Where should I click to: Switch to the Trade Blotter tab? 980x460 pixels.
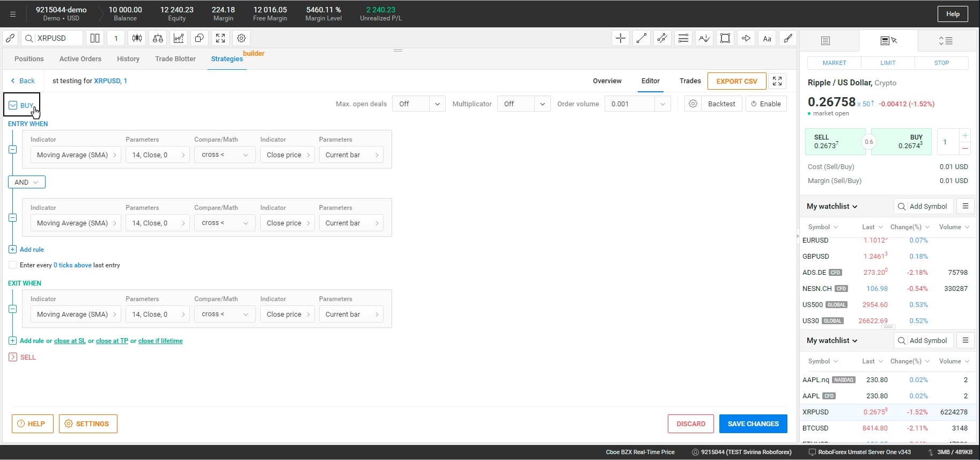(x=175, y=59)
